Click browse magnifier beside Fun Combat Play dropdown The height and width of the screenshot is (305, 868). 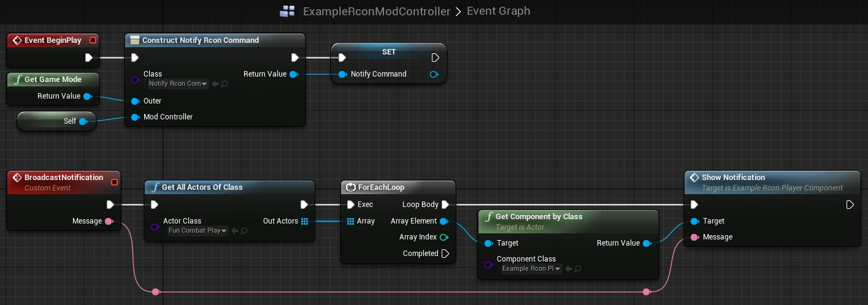tap(244, 231)
